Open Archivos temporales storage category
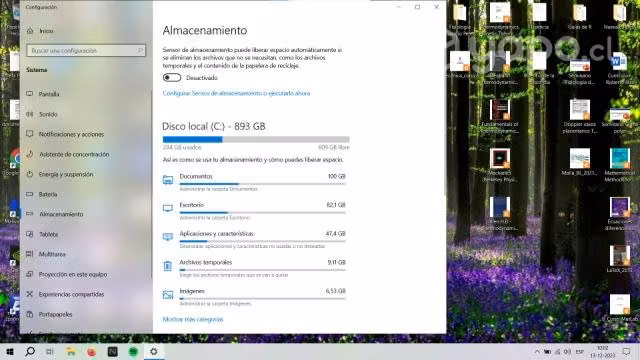Image resolution: width=640 pixels, height=360 pixels. click(254, 268)
